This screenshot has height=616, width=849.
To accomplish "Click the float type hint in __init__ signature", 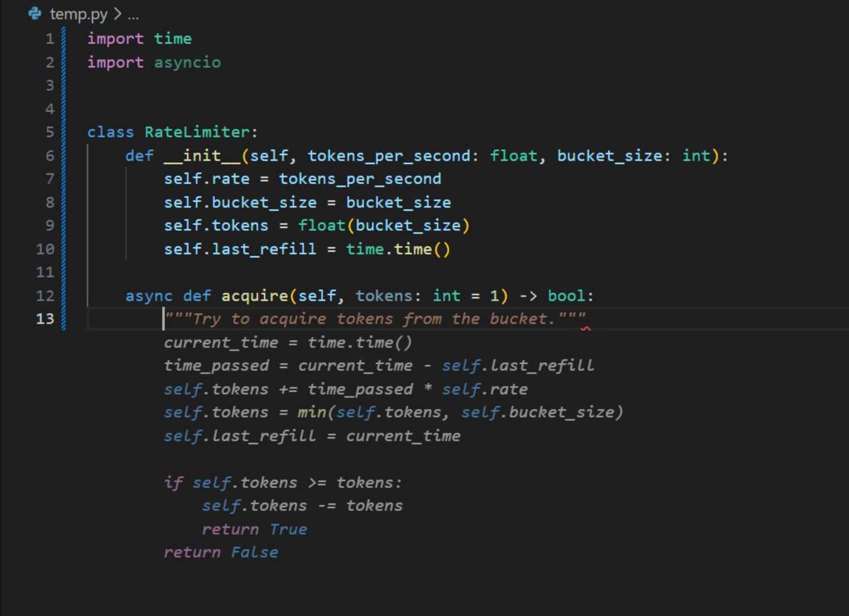I will [x=513, y=156].
